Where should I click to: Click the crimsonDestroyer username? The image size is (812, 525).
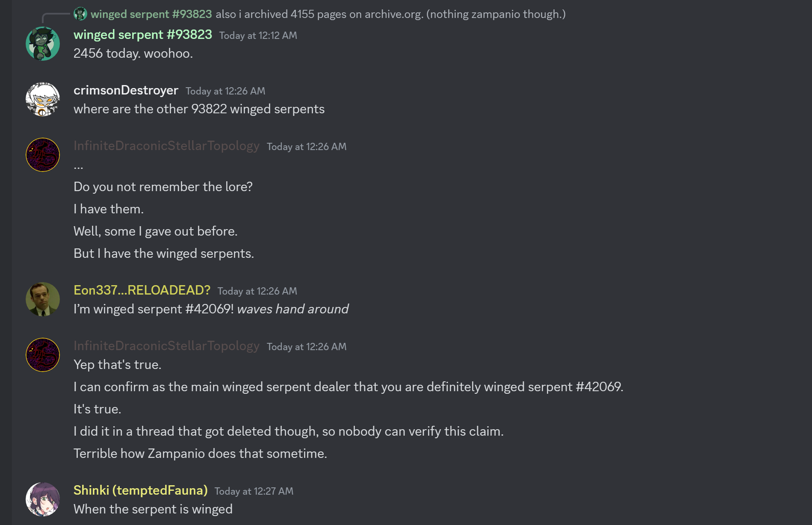tap(126, 90)
